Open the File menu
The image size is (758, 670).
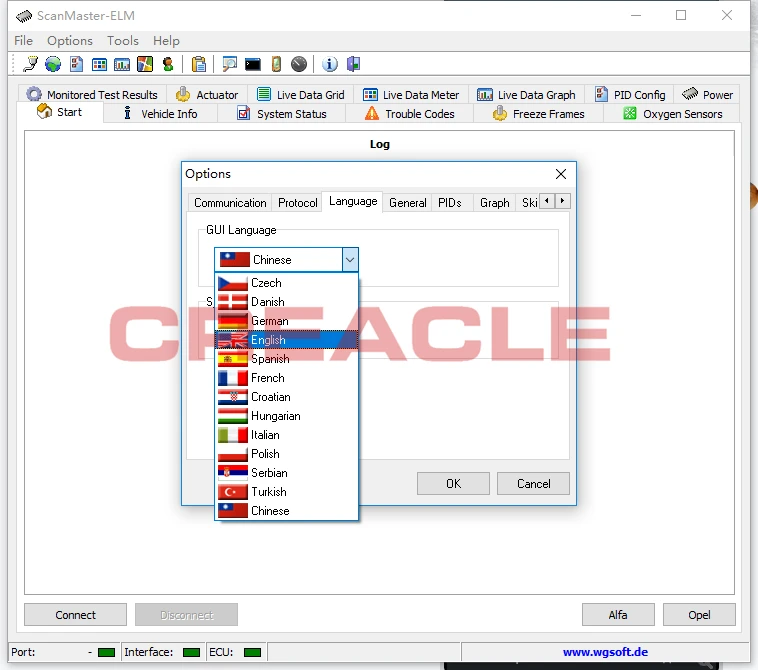[x=23, y=41]
